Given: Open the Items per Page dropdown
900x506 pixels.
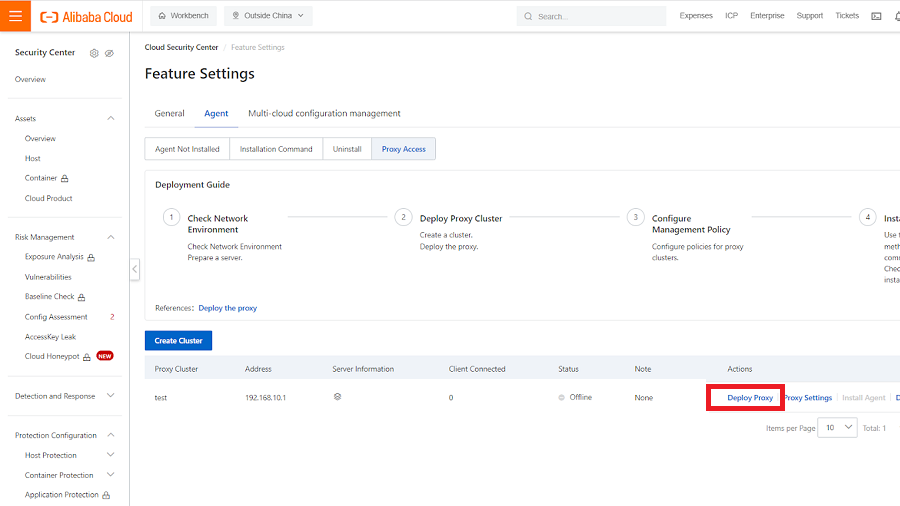Looking at the screenshot, I should click(x=837, y=427).
